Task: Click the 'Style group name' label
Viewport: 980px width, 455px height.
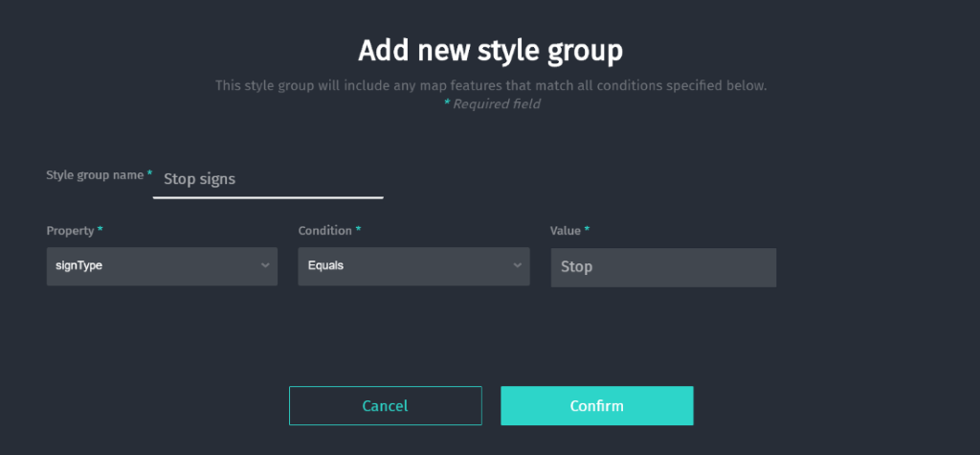Action: [95, 175]
